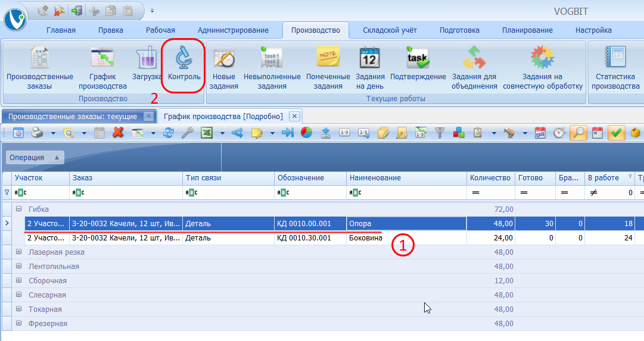
Task: Click the funnel filter toolbar icon
Action: [440, 133]
